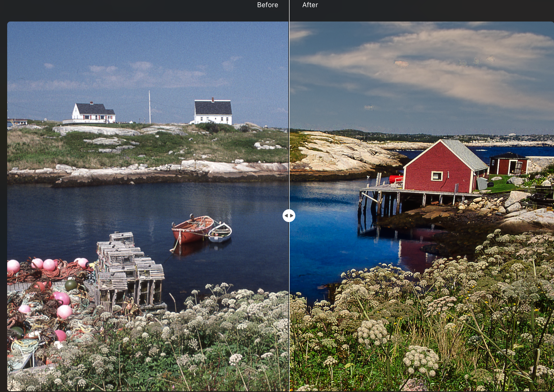The width and height of the screenshot is (554, 392).
Task: Click the "After" label at the top
Action: click(310, 5)
